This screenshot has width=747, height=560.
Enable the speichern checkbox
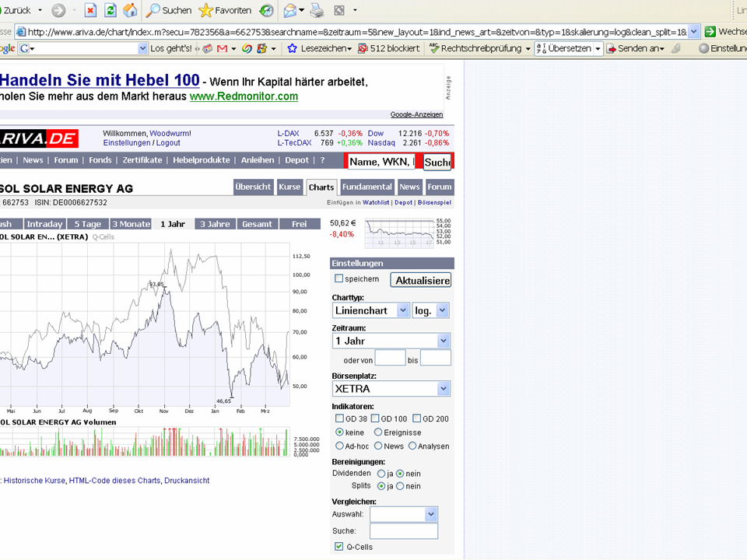[338, 278]
